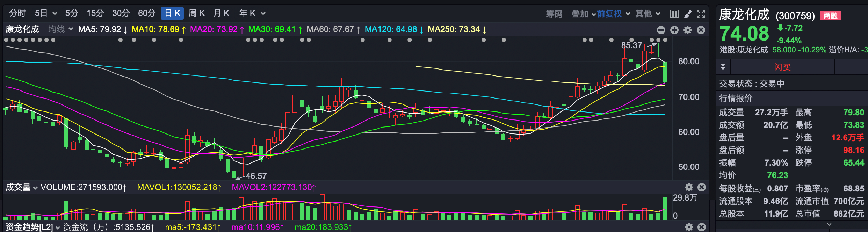Switch to 30分 chart period
868x232 pixels.
pyautogui.click(x=121, y=13)
